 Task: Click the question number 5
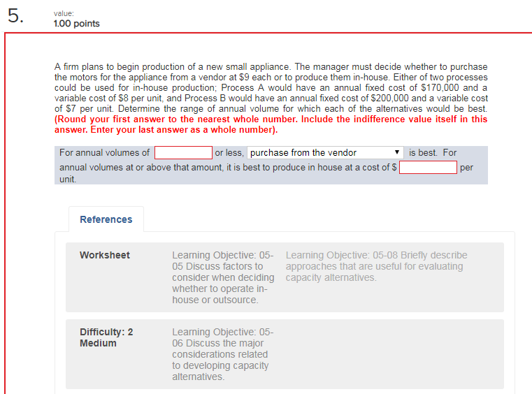point(15,15)
